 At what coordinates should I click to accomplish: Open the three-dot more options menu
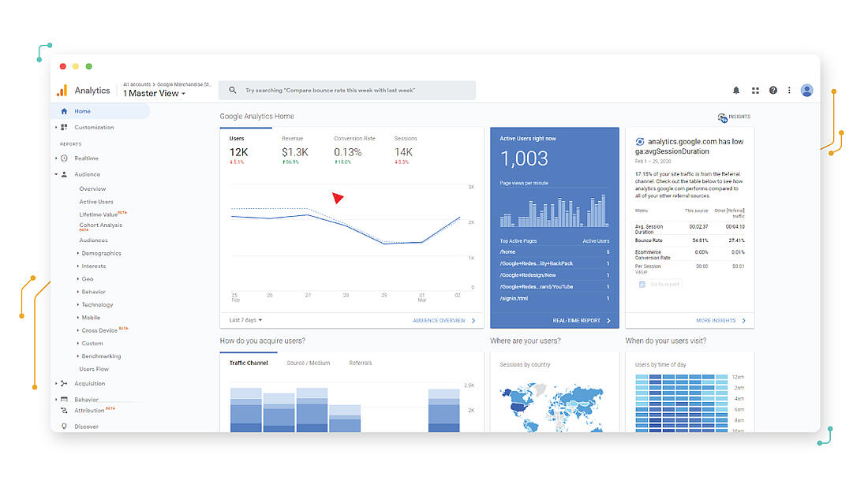(x=789, y=90)
